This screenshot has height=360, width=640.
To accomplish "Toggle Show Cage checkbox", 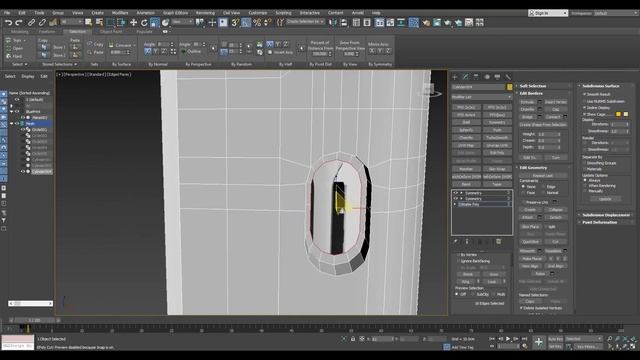I will [x=584, y=114].
